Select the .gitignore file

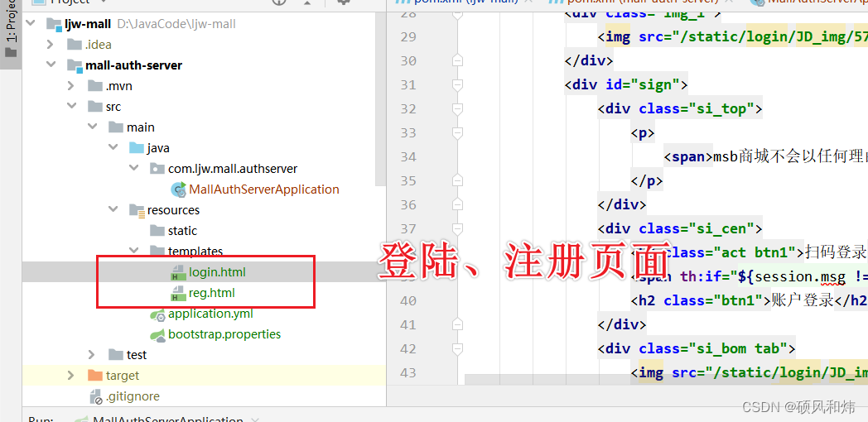coord(133,396)
